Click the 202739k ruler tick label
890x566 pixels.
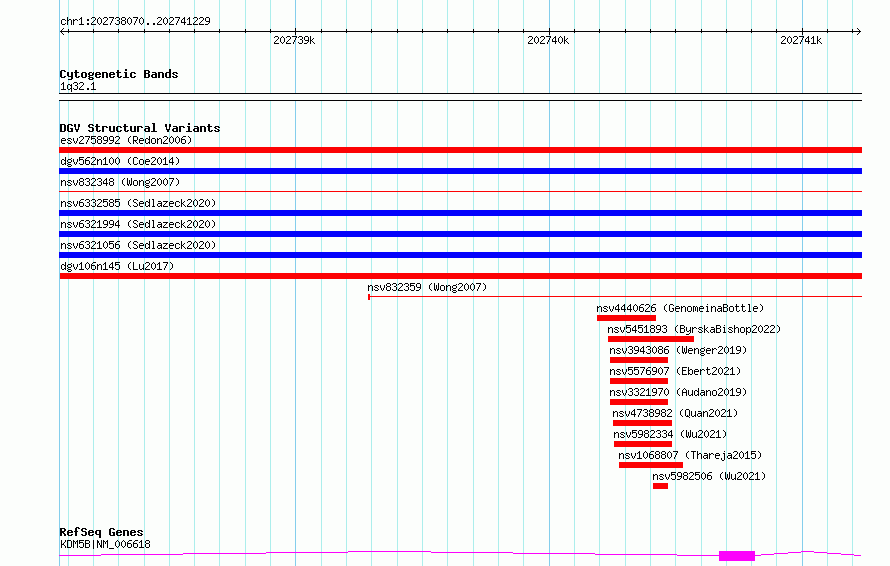(x=294, y=40)
